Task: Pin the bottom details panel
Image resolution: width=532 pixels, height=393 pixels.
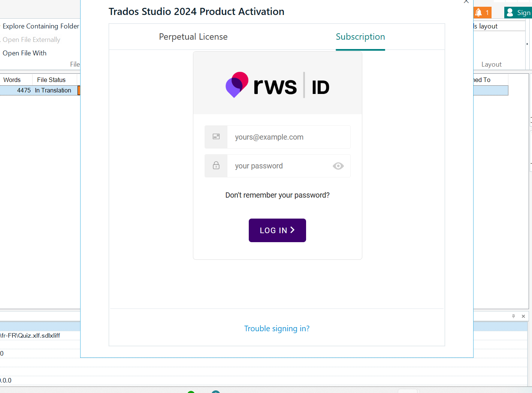Action: coord(513,316)
